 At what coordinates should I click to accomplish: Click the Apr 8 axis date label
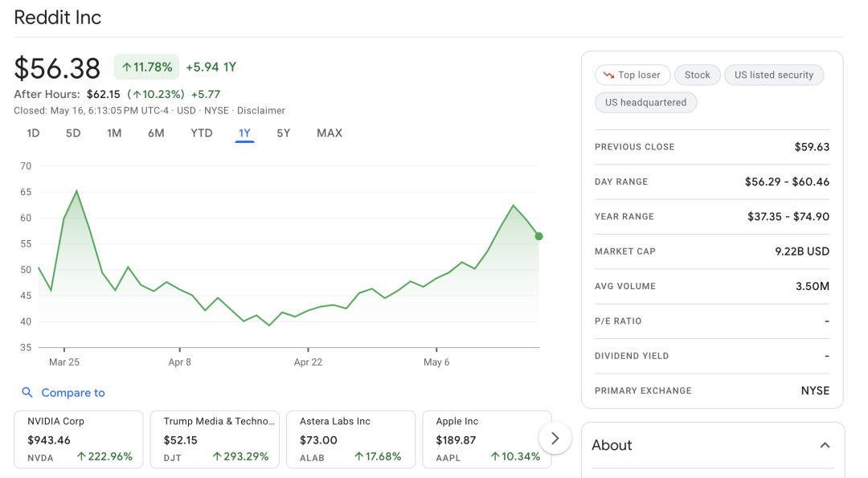(179, 362)
